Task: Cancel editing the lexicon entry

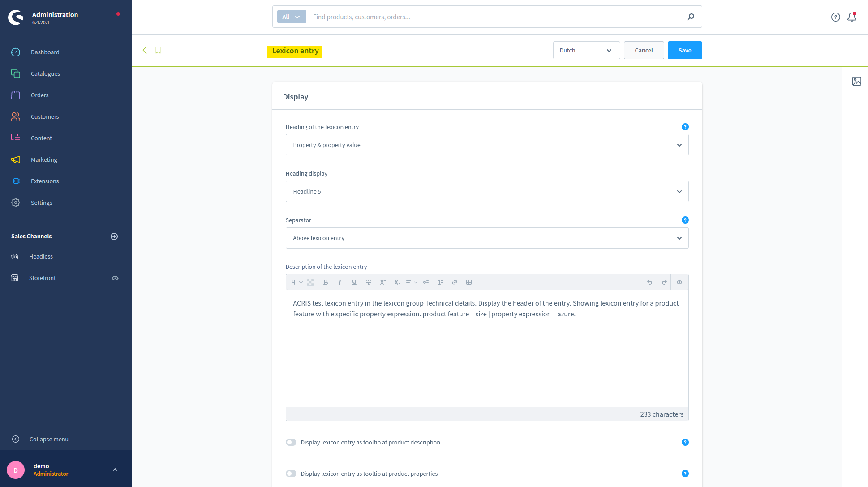Action: (x=644, y=50)
